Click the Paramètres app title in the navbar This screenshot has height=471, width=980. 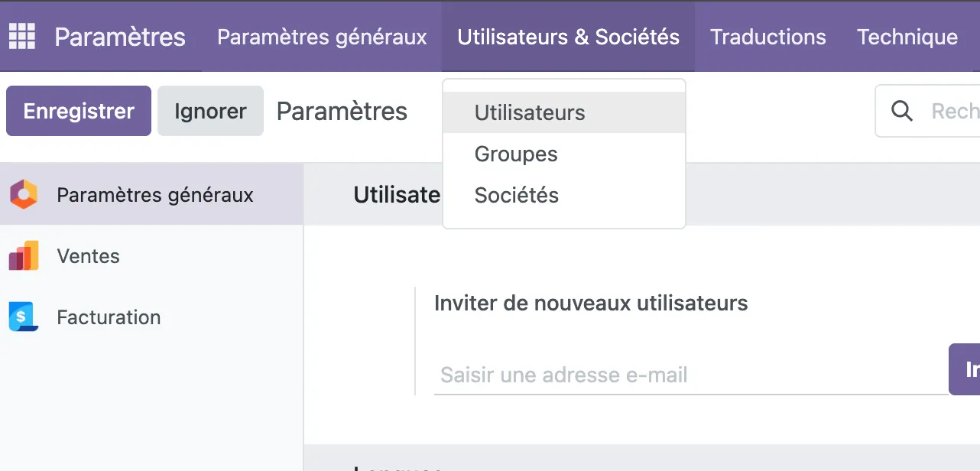click(x=120, y=37)
